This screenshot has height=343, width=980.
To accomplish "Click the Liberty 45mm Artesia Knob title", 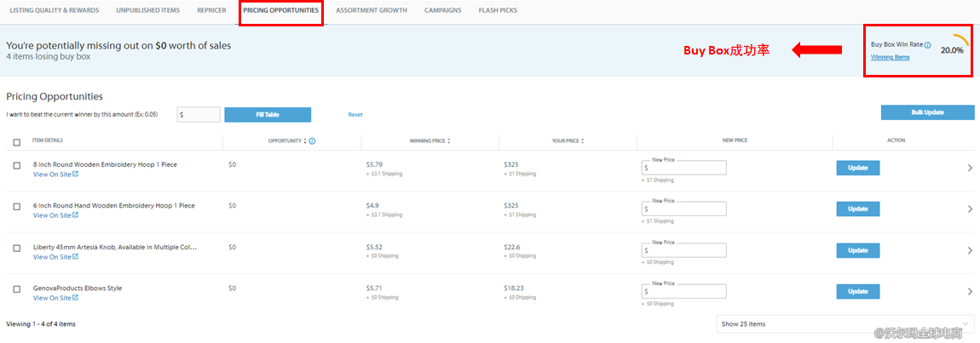I will coord(115,248).
